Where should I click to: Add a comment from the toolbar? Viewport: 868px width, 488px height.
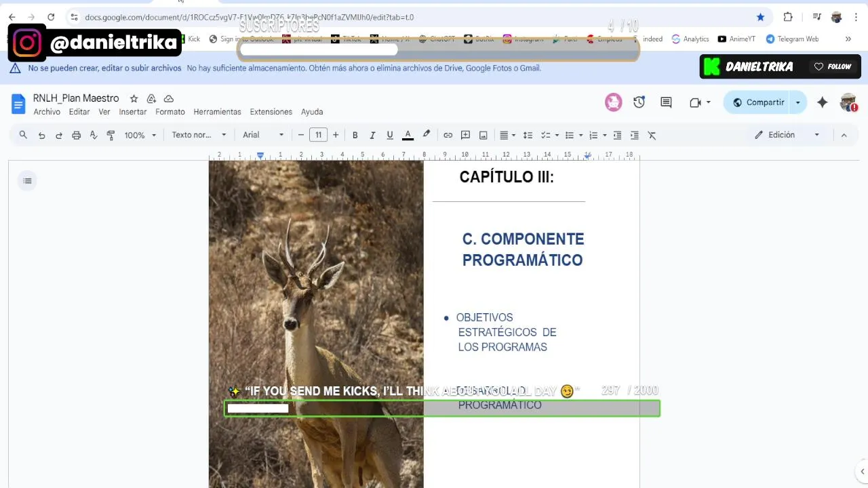click(x=465, y=135)
